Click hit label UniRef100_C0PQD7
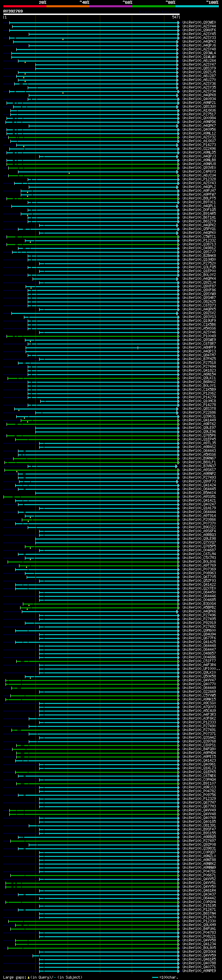Screen dimensions: 222x980 [x=199, y=852]
